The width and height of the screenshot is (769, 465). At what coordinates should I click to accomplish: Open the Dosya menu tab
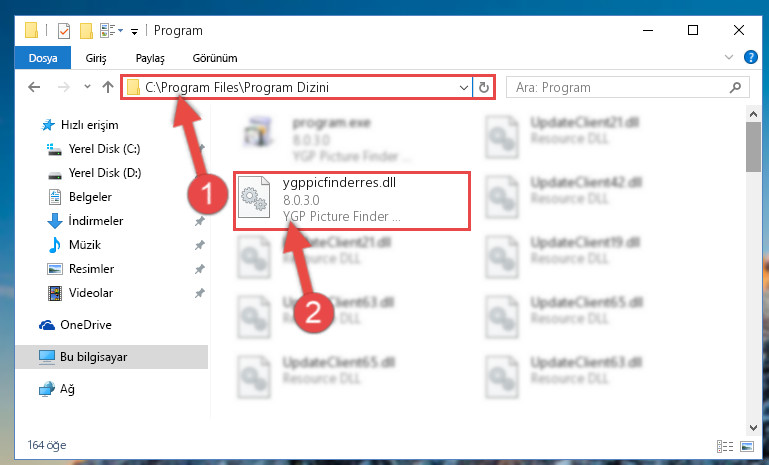(x=43, y=58)
